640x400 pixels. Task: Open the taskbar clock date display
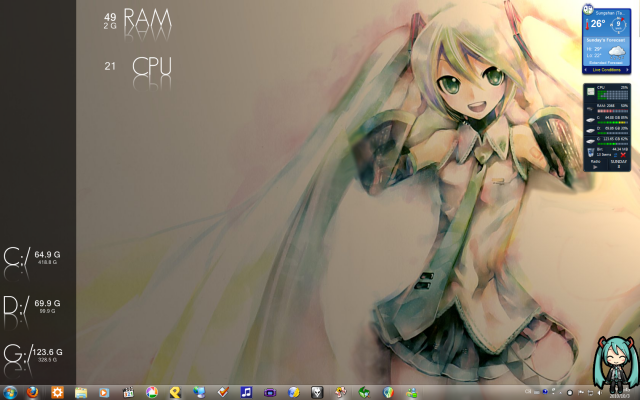tap(620, 394)
